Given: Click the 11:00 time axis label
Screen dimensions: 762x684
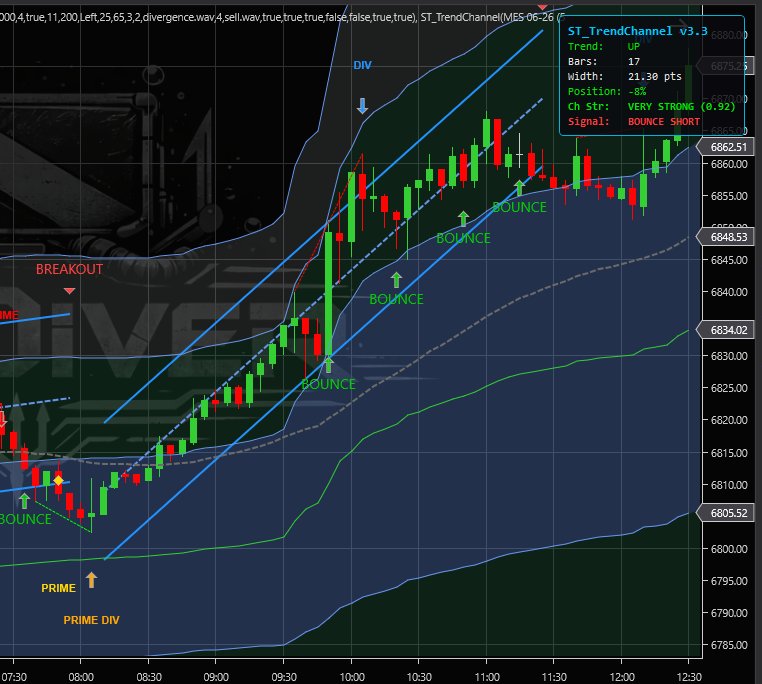Looking at the screenshot, I should pyautogui.click(x=486, y=677).
